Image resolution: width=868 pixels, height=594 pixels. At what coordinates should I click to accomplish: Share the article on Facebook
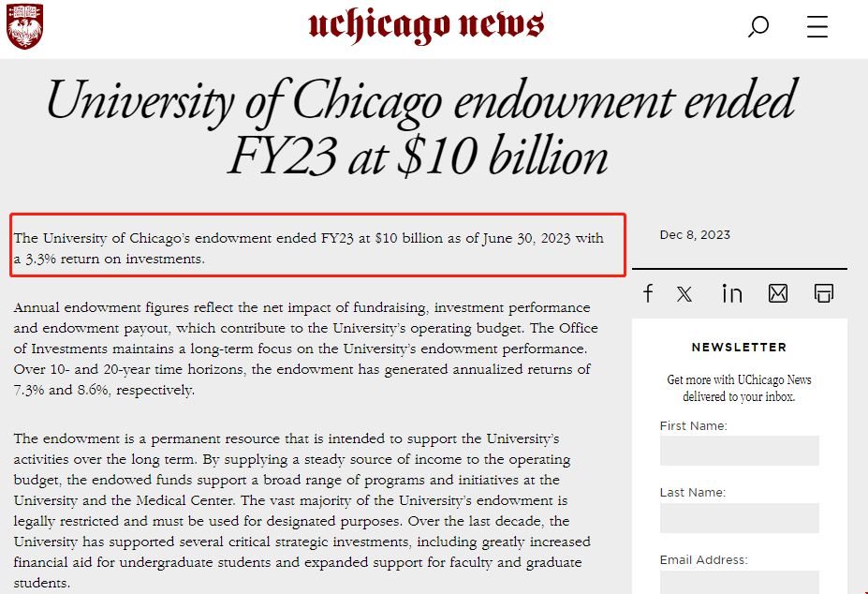[x=648, y=293]
